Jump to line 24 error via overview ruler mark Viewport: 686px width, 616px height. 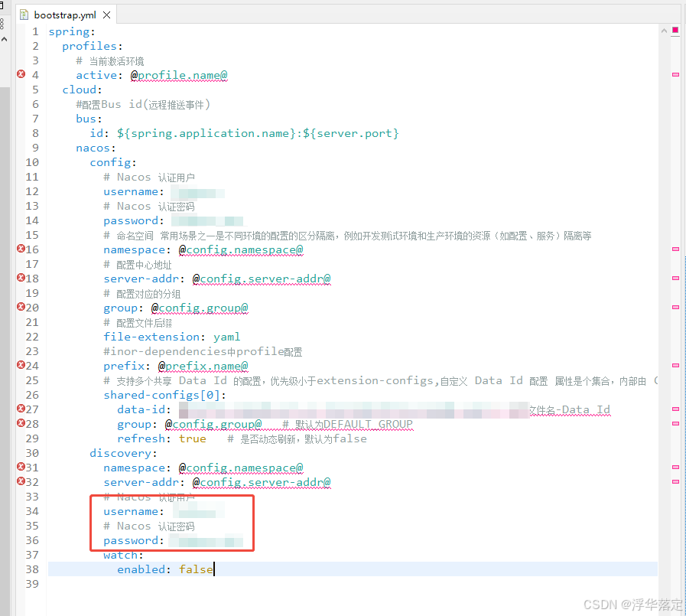tap(675, 365)
